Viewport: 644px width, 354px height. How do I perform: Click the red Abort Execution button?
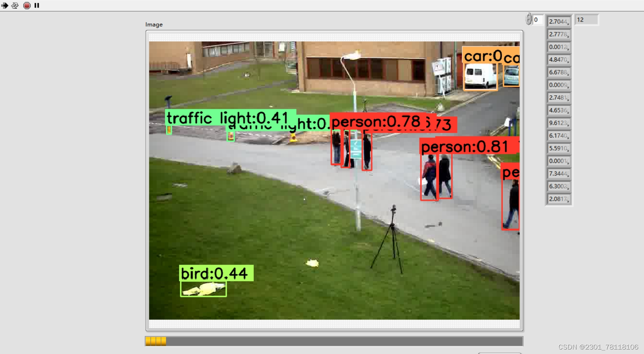[x=26, y=5]
